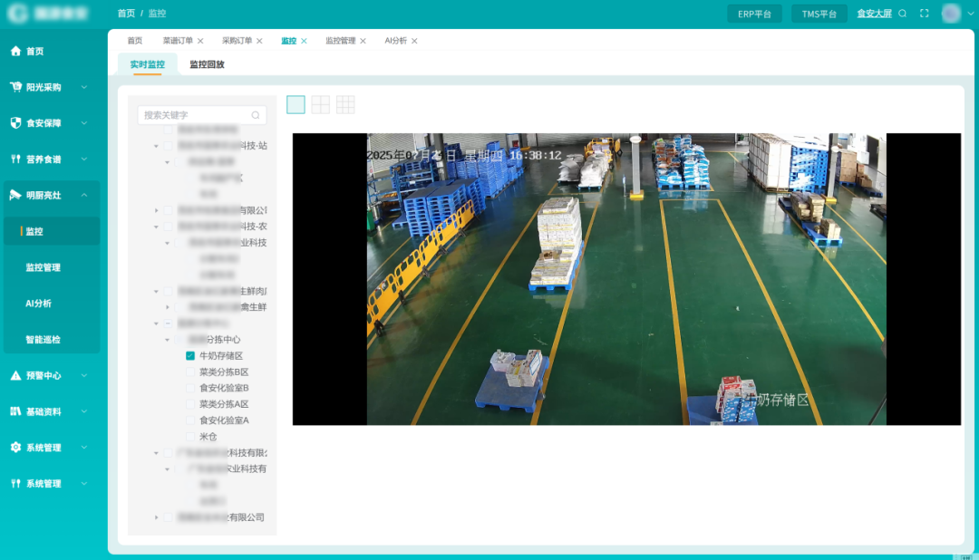Check the 食安化验室B checkbox

[190, 388]
